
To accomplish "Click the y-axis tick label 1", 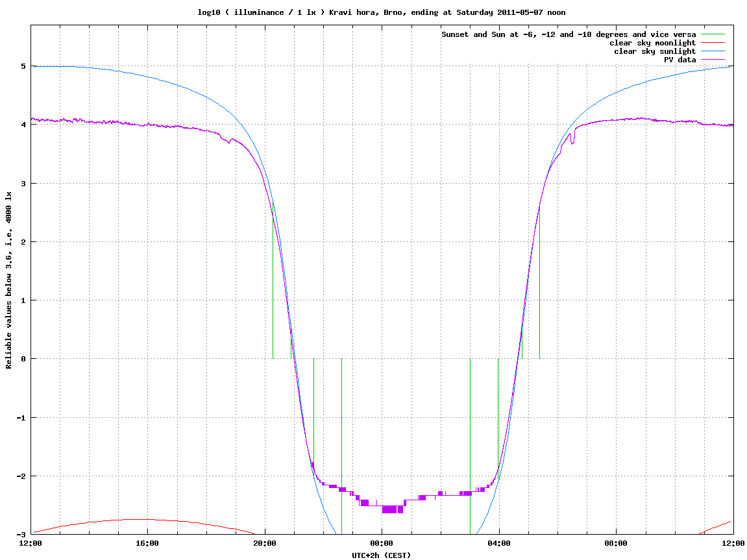I will coord(23,300).
